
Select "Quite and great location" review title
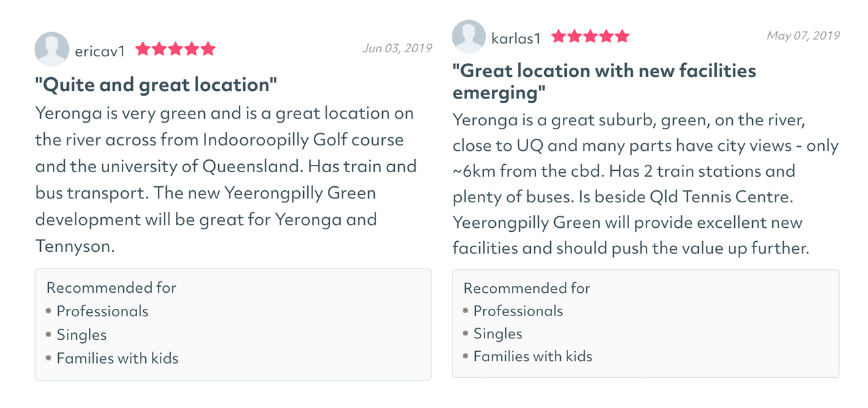pyautogui.click(x=156, y=85)
